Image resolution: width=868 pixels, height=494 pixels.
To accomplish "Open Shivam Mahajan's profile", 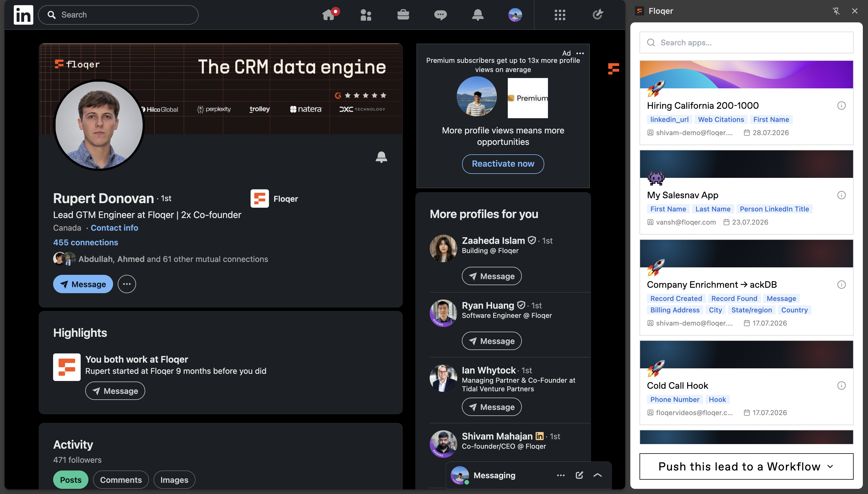I will click(x=497, y=436).
